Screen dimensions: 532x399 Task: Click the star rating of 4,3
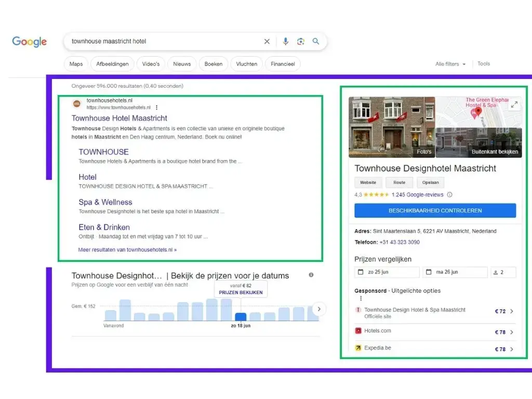[376, 195]
